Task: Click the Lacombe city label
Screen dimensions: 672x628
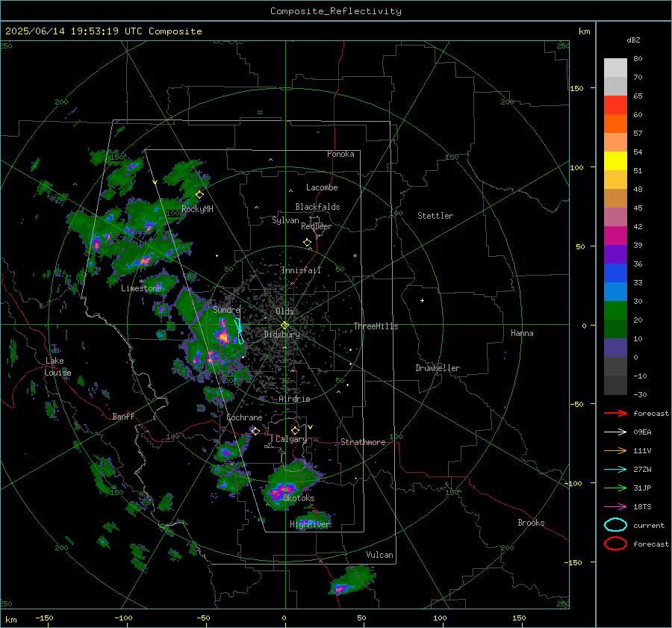Action: pyautogui.click(x=322, y=187)
